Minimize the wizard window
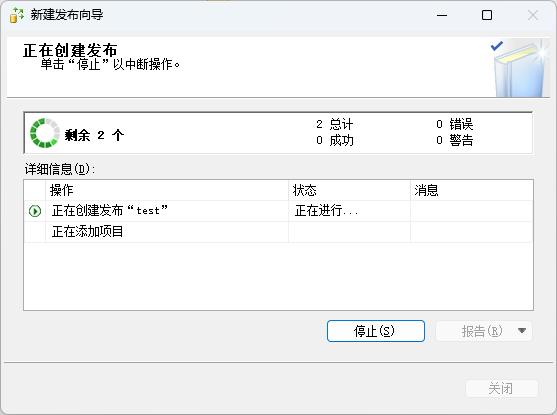The height and width of the screenshot is (415, 557). 442,15
